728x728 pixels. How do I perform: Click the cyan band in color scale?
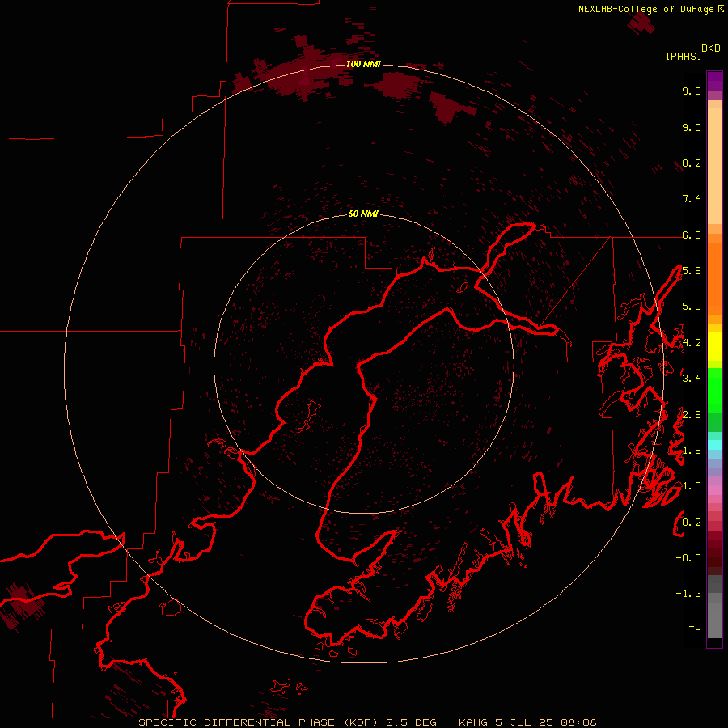pyautogui.click(x=714, y=445)
